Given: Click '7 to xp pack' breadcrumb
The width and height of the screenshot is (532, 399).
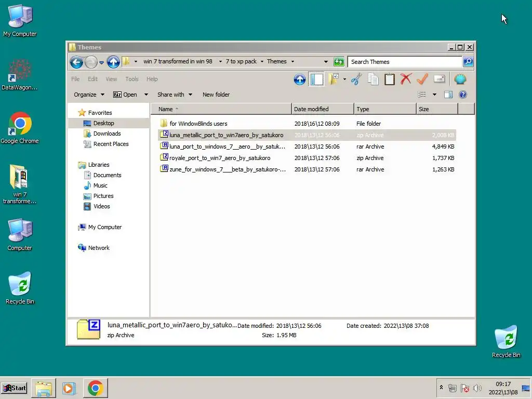Looking at the screenshot, I should (x=241, y=61).
